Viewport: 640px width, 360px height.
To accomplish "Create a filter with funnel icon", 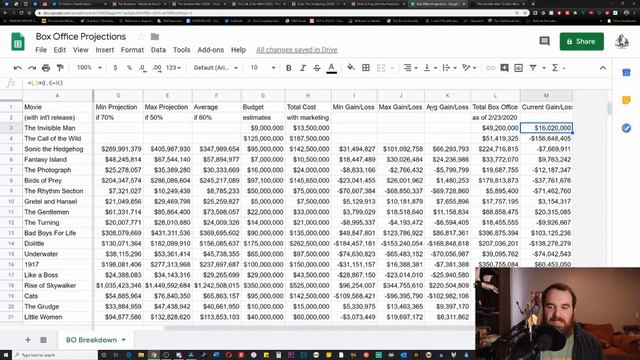I will (533, 68).
